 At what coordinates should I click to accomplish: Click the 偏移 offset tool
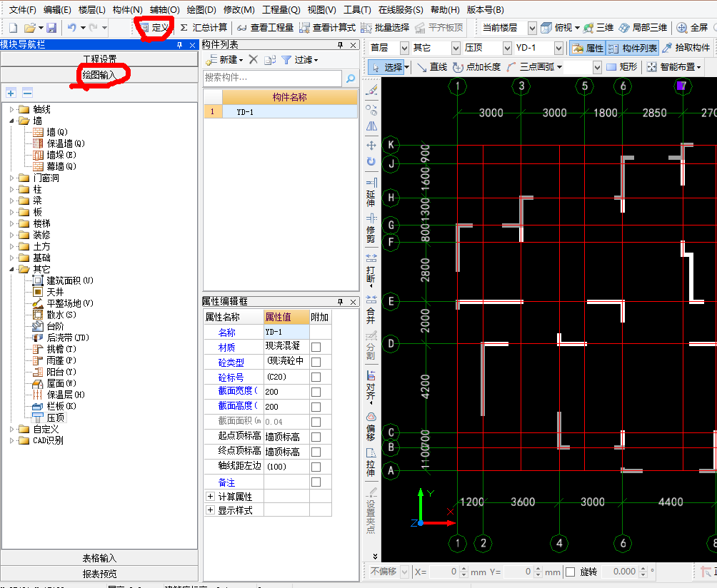tap(371, 427)
